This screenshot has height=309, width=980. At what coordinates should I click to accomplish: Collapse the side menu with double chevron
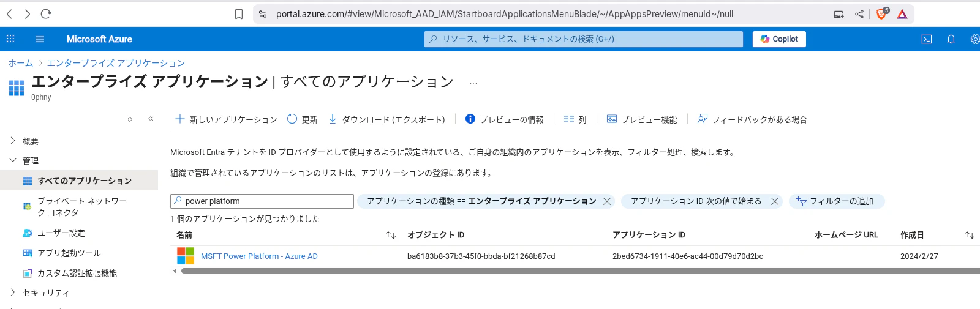tap(151, 119)
